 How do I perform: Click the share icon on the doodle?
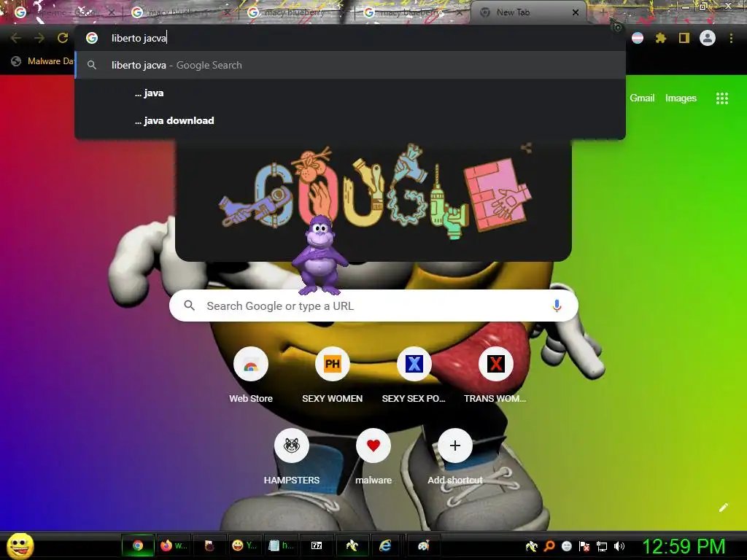pos(526,148)
